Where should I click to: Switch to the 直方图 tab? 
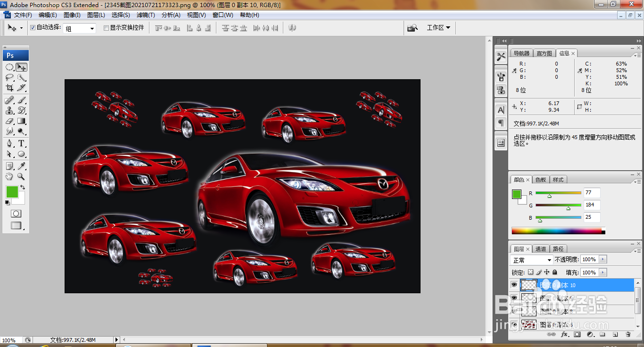545,53
